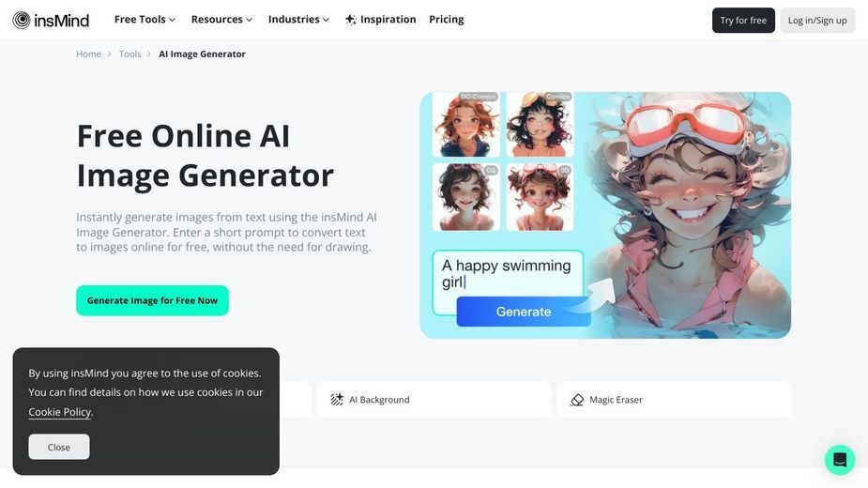This screenshot has width=868, height=488.
Task: Click the Log in/Sign up button
Action: pos(817,21)
